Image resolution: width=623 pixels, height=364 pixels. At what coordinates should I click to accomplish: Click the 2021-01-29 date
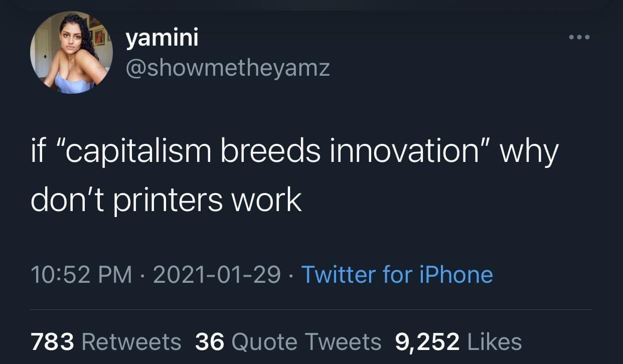[x=217, y=275]
